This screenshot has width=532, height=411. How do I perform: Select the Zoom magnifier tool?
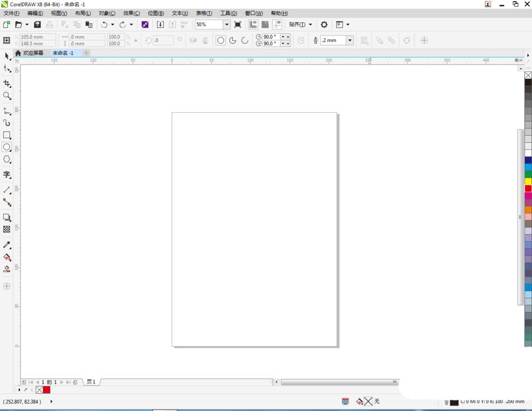pos(7,96)
